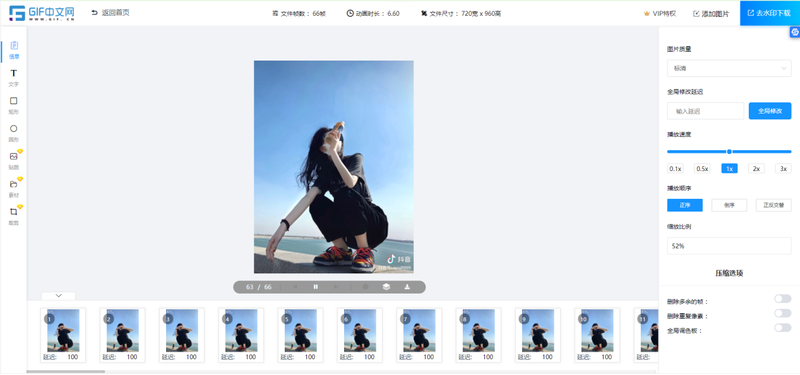Click the circle icon in playback bar
This screenshot has width=800, height=375.
[x=365, y=287]
